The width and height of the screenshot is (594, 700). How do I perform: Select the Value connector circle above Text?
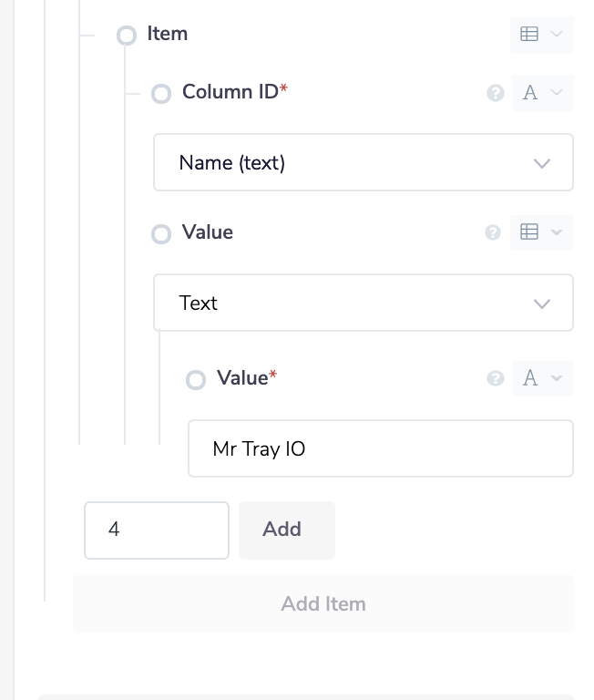[x=160, y=234]
